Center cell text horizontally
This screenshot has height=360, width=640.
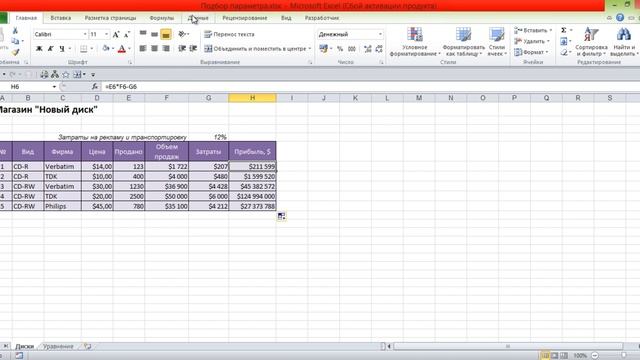tap(154, 49)
